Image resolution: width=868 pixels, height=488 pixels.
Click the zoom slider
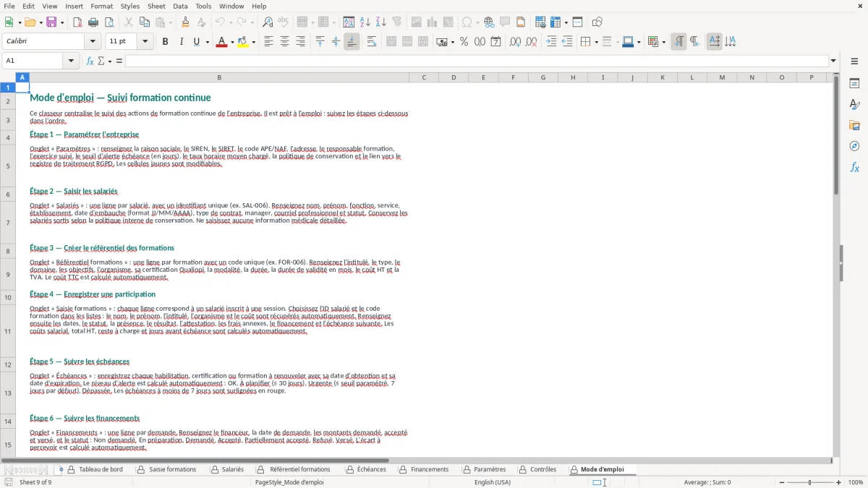(x=809, y=482)
